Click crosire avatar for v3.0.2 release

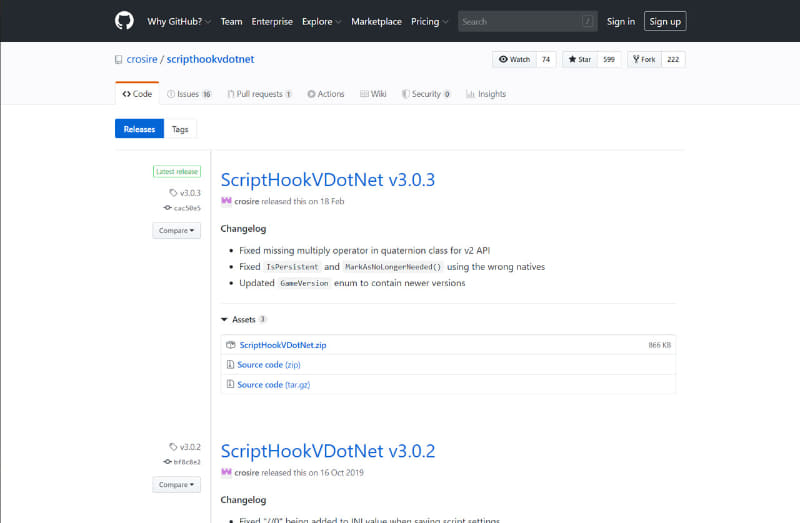(226, 472)
